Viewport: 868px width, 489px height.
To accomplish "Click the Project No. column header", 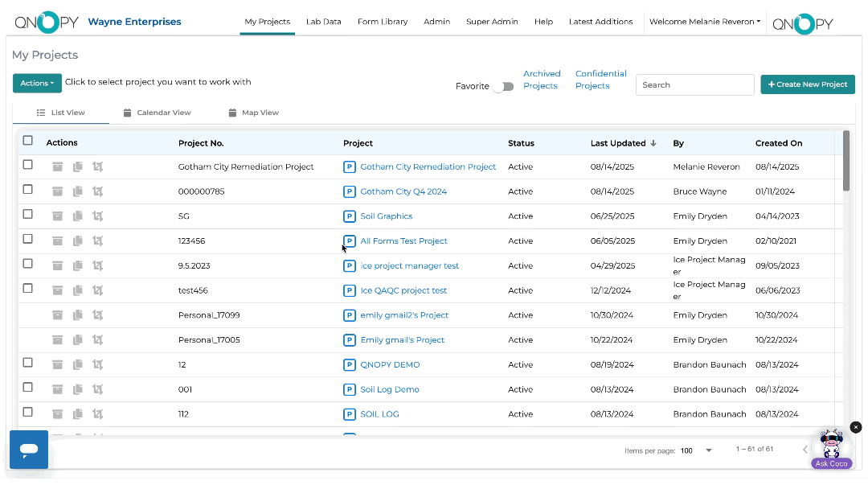I will point(201,143).
